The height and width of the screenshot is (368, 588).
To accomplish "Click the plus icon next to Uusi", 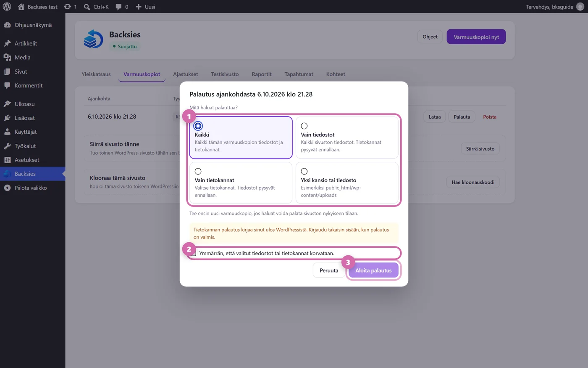I will (139, 7).
